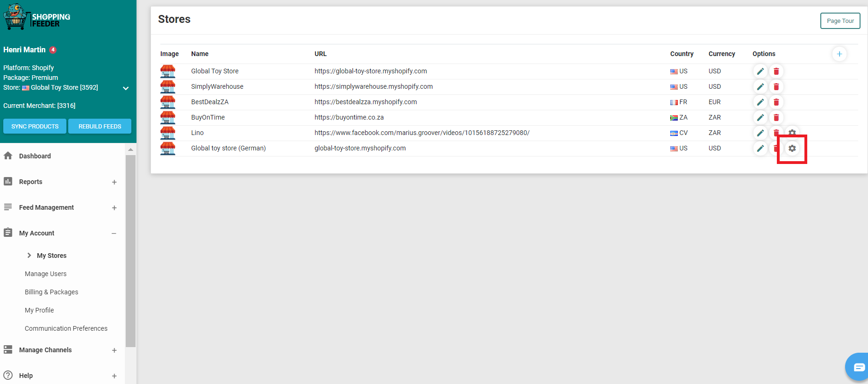The width and height of the screenshot is (868, 384).
Task: Edit the BestDealzZA store
Action: pos(760,102)
